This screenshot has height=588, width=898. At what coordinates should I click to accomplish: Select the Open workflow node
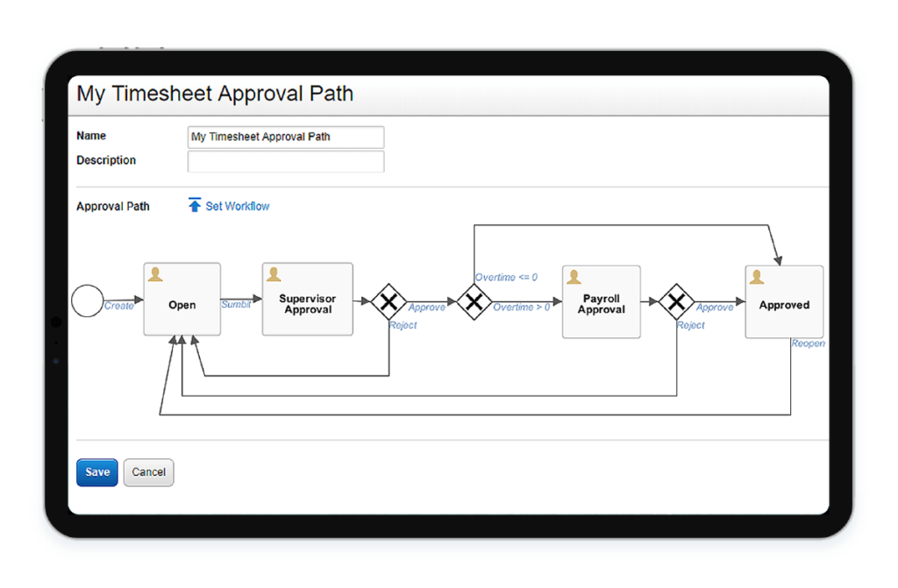coord(182,305)
